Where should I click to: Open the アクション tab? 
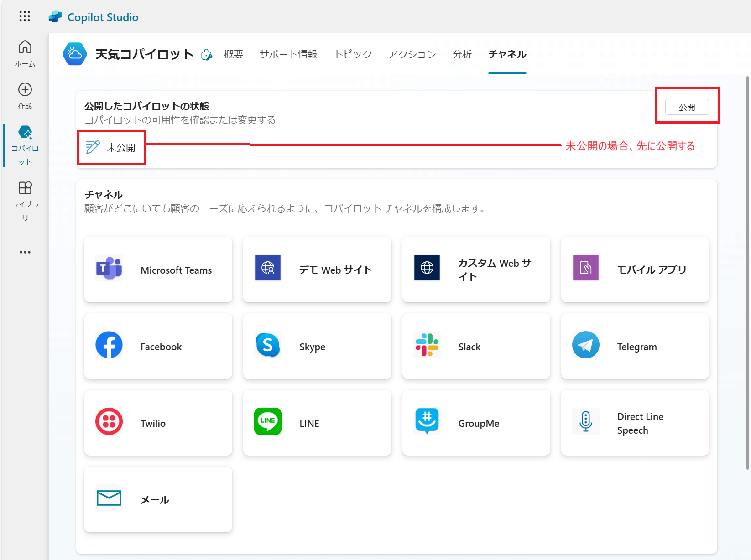click(412, 54)
